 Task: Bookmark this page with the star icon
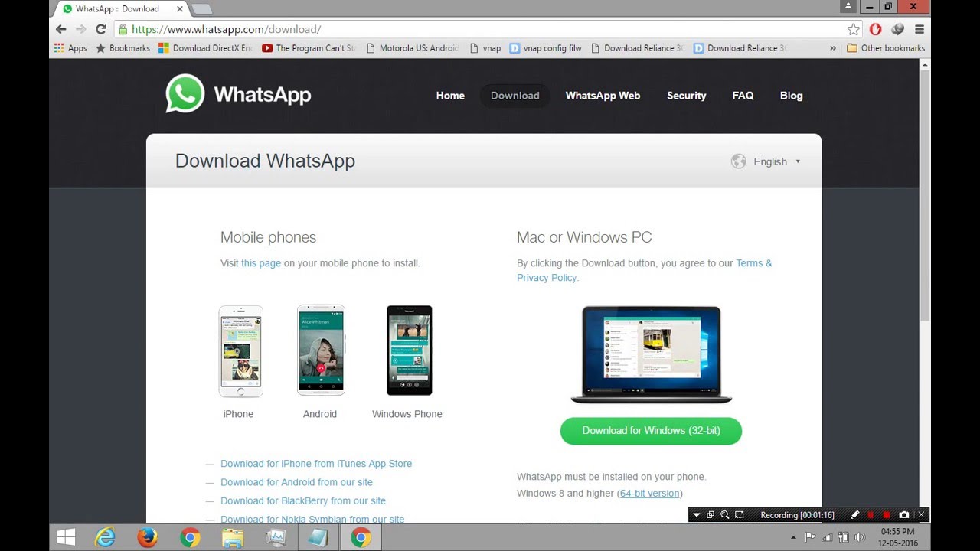pyautogui.click(x=854, y=29)
